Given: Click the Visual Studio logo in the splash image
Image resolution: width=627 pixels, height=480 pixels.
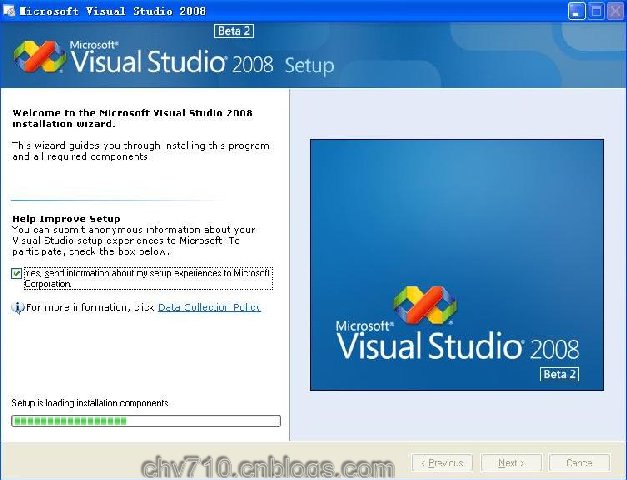Looking at the screenshot, I should click(425, 305).
